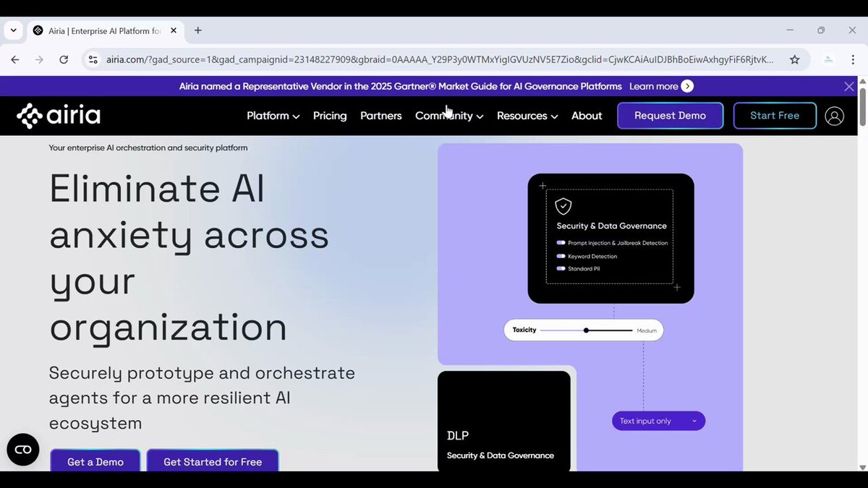868x488 pixels.
Task: Open the Partners page
Action: click(381, 116)
